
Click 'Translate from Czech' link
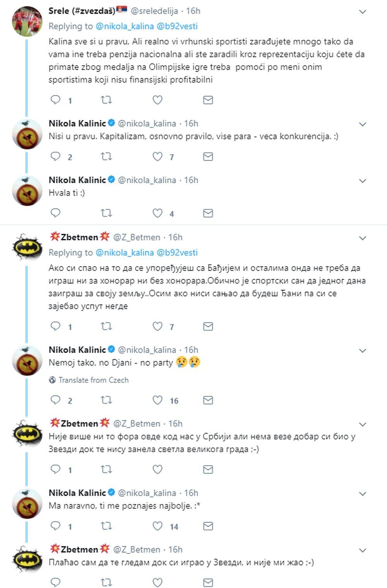pos(93,380)
